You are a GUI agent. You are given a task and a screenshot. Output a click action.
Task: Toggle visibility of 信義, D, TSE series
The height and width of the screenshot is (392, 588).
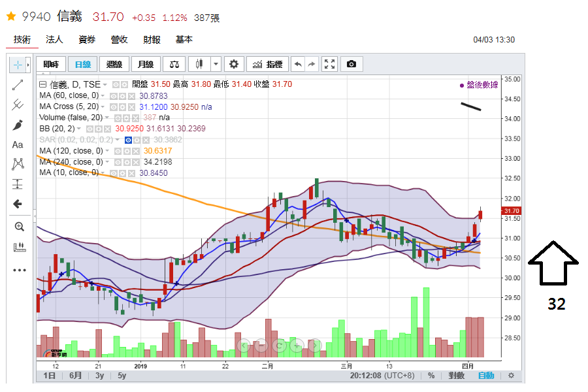(x=116, y=85)
